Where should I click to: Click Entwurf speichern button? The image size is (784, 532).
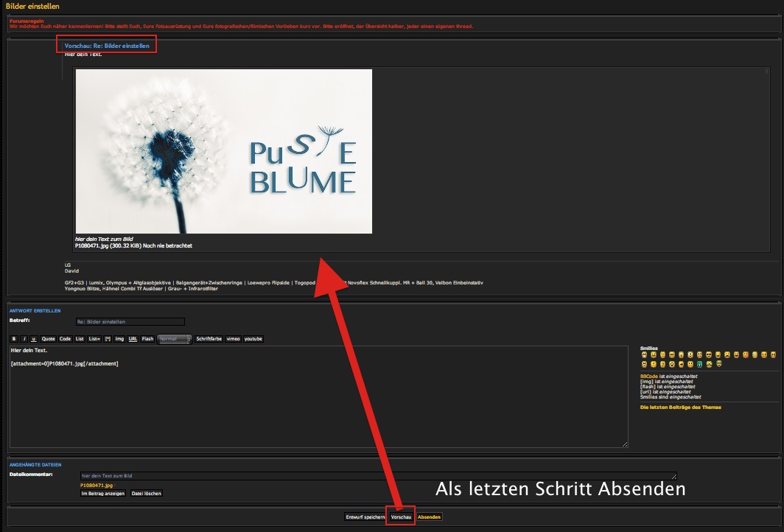365,517
